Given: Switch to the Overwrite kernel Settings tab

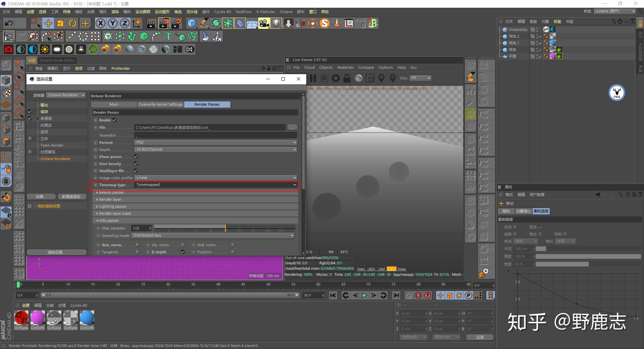Looking at the screenshot, I should click(x=160, y=104).
